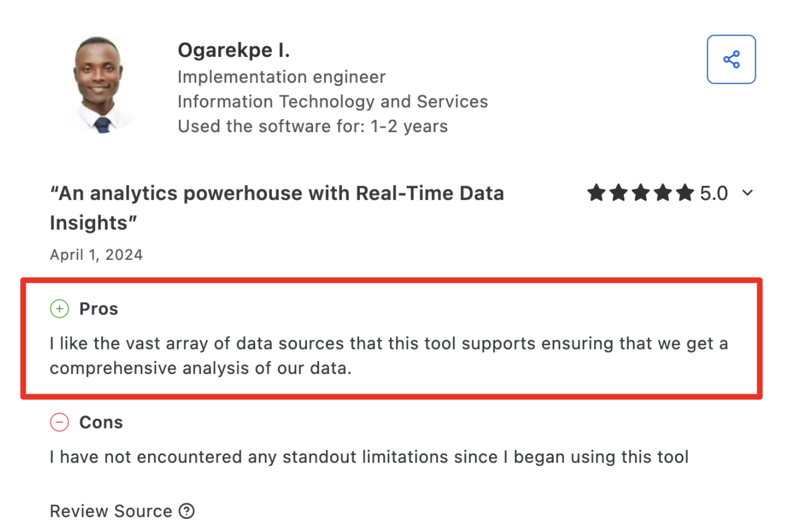Click the Review Source label

[x=111, y=511]
